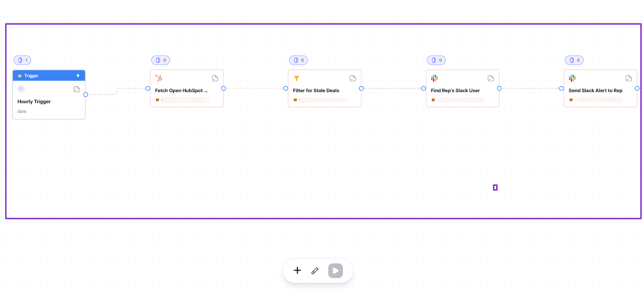Run the workflow with the play button
Image resolution: width=644 pixels, height=303 pixels.
pos(336,271)
